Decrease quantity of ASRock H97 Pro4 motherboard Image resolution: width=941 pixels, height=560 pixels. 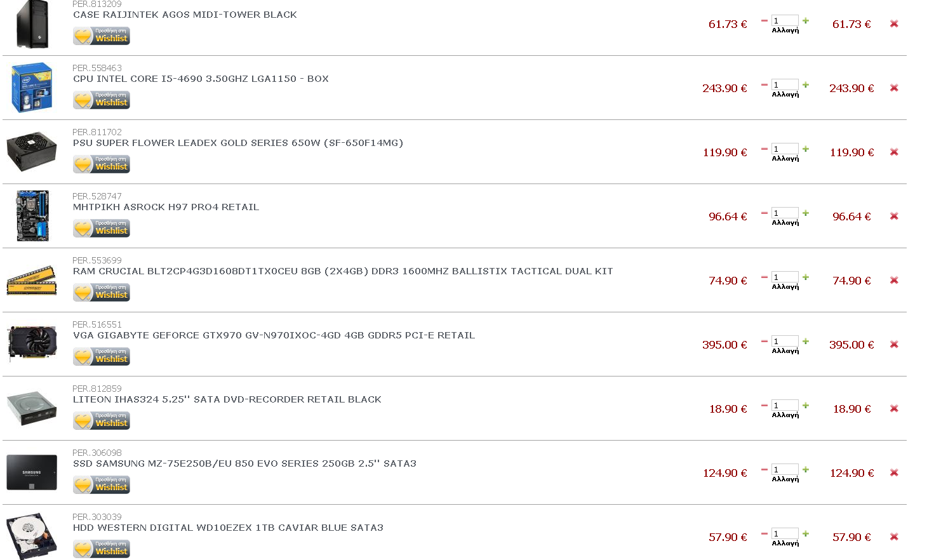[764, 213]
